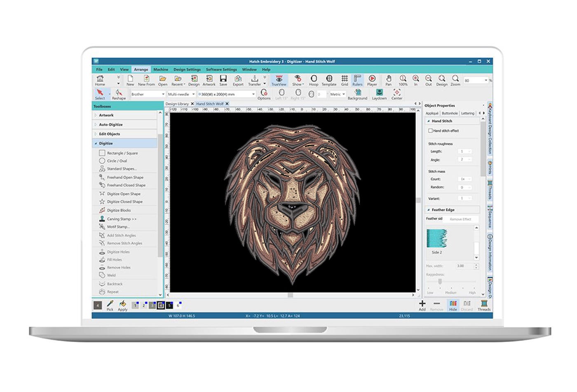577x392 pixels.
Task: Click the Zoom Out icon
Action: (x=429, y=80)
